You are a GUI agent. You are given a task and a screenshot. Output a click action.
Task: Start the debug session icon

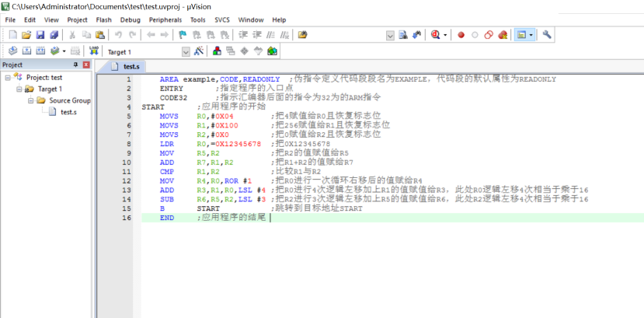point(435,35)
